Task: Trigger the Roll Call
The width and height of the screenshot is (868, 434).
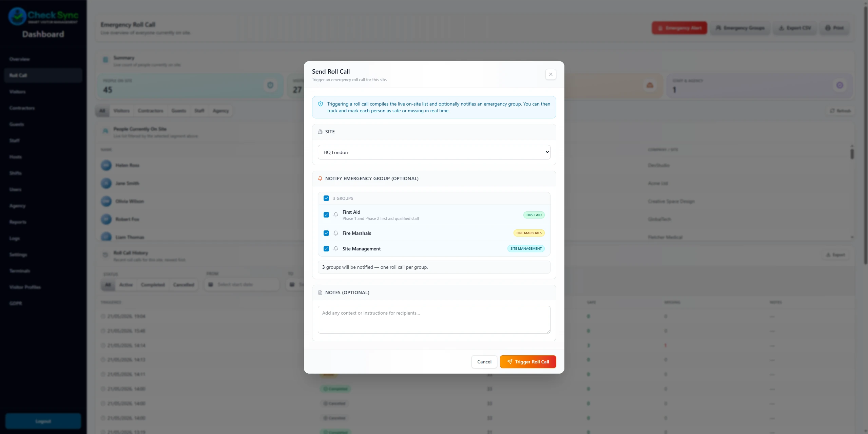Action: pyautogui.click(x=528, y=362)
